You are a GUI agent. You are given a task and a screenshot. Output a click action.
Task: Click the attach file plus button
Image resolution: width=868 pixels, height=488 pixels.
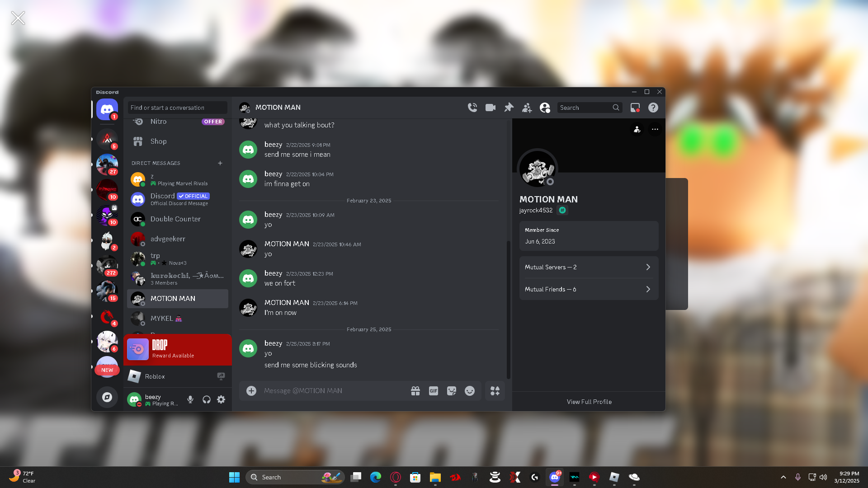(x=251, y=391)
